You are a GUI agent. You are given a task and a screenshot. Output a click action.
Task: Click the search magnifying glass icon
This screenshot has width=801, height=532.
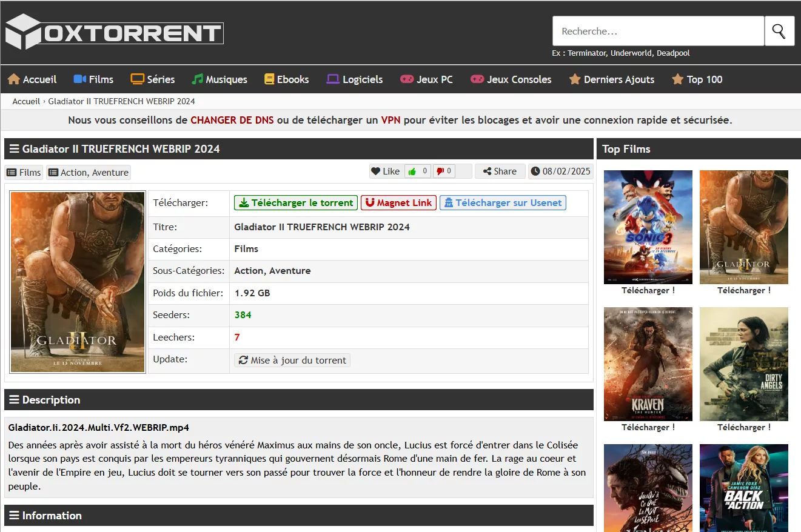click(780, 30)
